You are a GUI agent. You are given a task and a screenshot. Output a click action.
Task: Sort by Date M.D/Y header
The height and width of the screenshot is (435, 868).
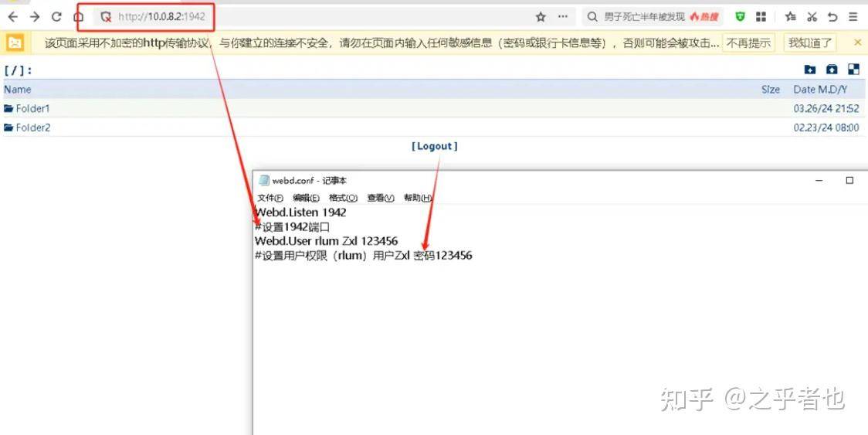tap(820, 89)
